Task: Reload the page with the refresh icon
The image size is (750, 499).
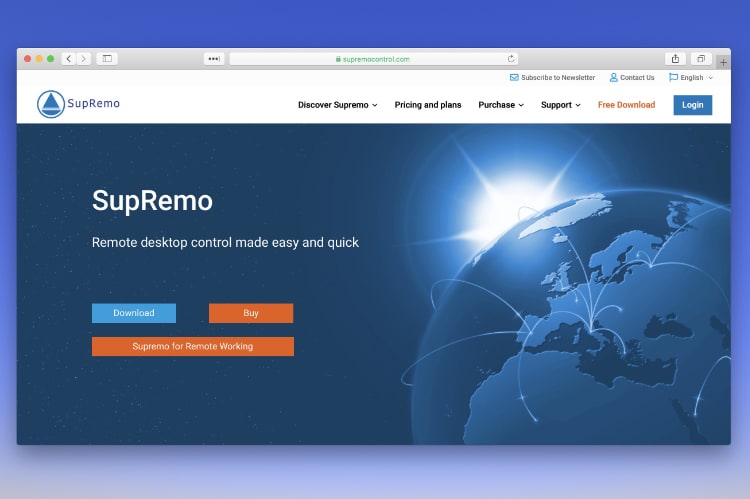Action: pyautogui.click(x=511, y=59)
